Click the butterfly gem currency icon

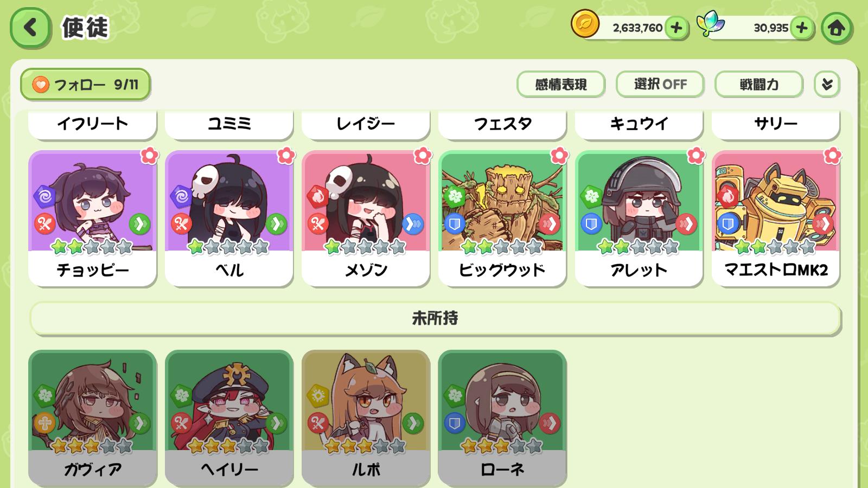coord(711,24)
